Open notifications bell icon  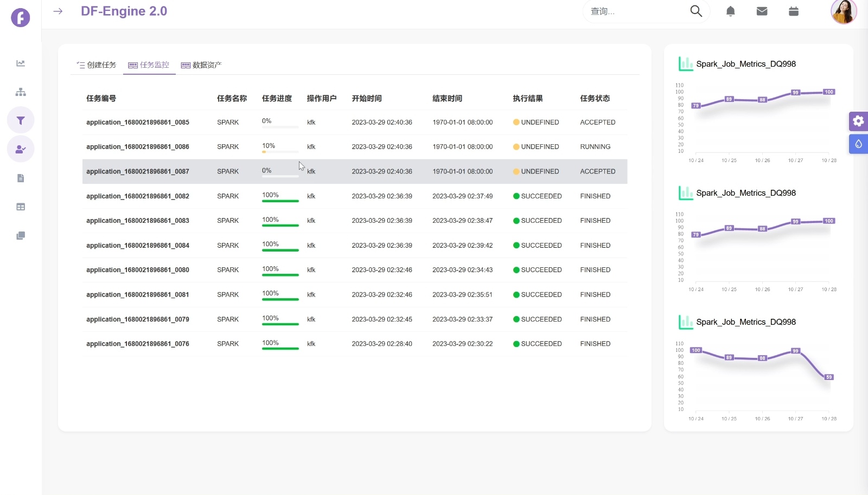pos(730,11)
